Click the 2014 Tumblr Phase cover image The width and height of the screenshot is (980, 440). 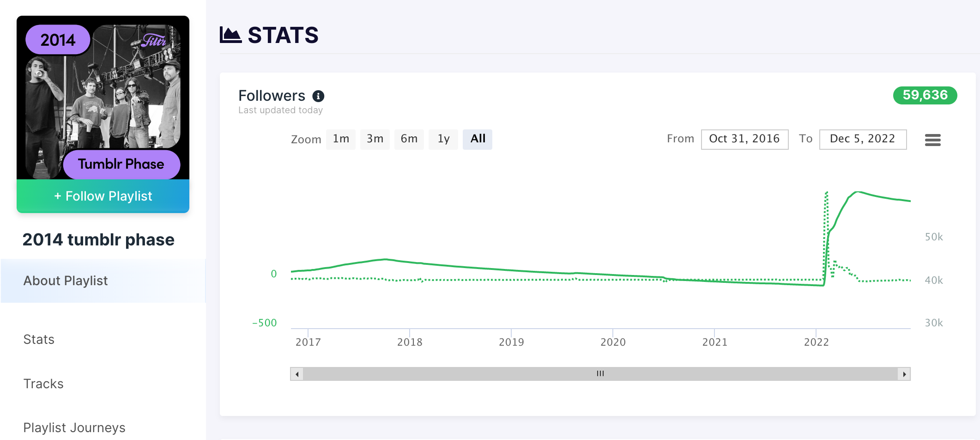pyautogui.click(x=103, y=98)
